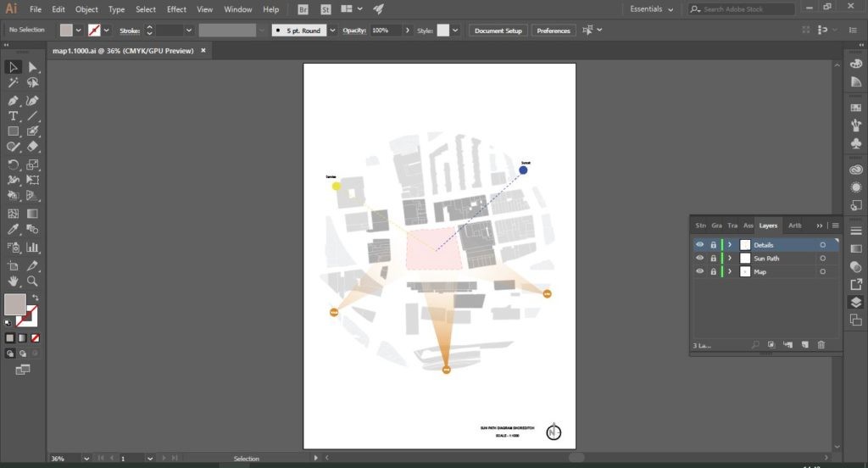Select the Artboard tool
This screenshot has width=868, height=468.
point(13,266)
